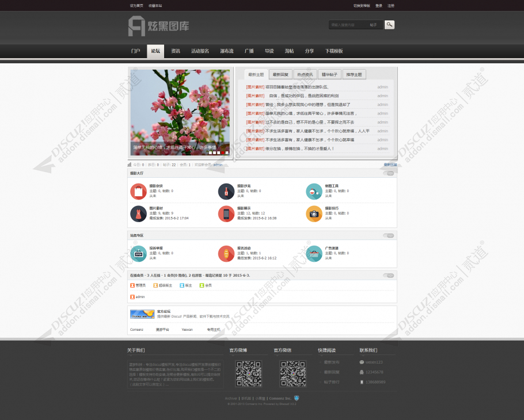Screen dimensions: 524x420
Task: Open 图片素材 forum red dress icon
Action: [x=138, y=213]
